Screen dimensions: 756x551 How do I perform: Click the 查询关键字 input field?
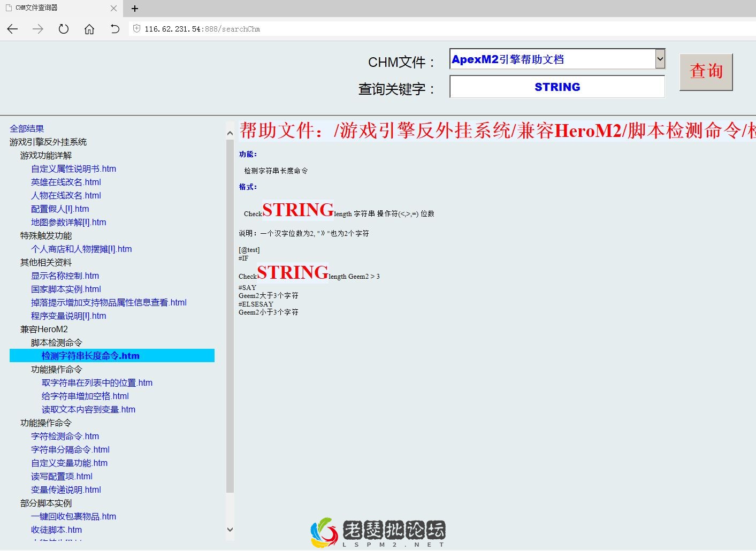[x=558, y=87]
